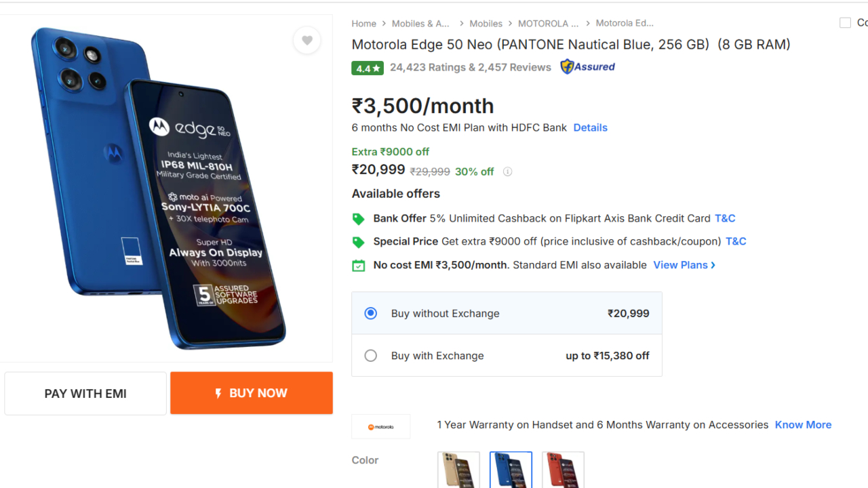
Task: Click the BUY NOW button
Action: (252, 393)
